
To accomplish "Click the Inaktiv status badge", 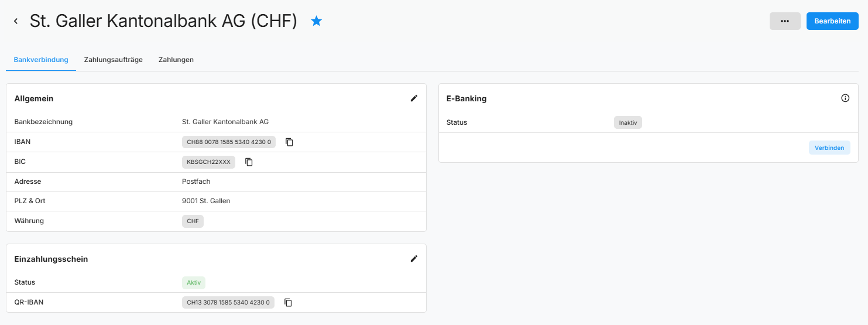I will click(x=628, y=122).
